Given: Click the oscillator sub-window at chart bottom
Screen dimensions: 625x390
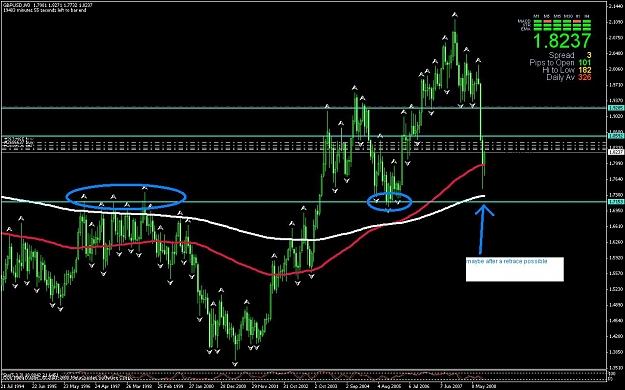Looking at the screenshot, I should (303, 376).
